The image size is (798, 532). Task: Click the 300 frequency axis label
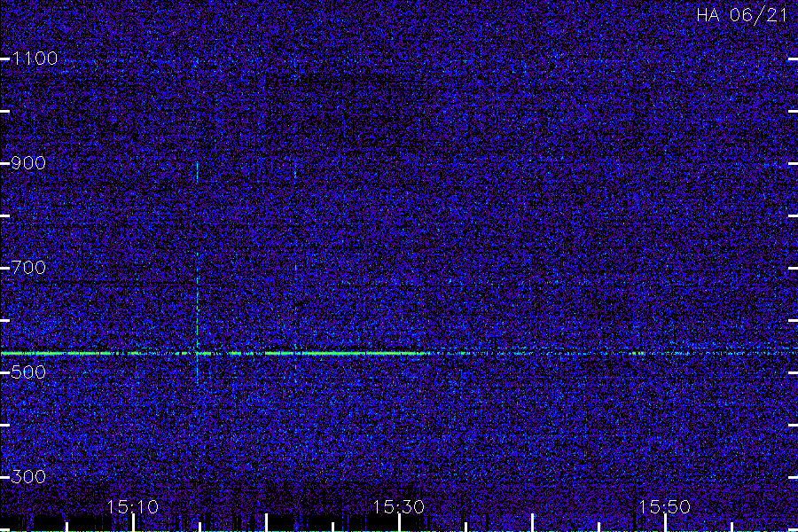[x=28, y=477]
